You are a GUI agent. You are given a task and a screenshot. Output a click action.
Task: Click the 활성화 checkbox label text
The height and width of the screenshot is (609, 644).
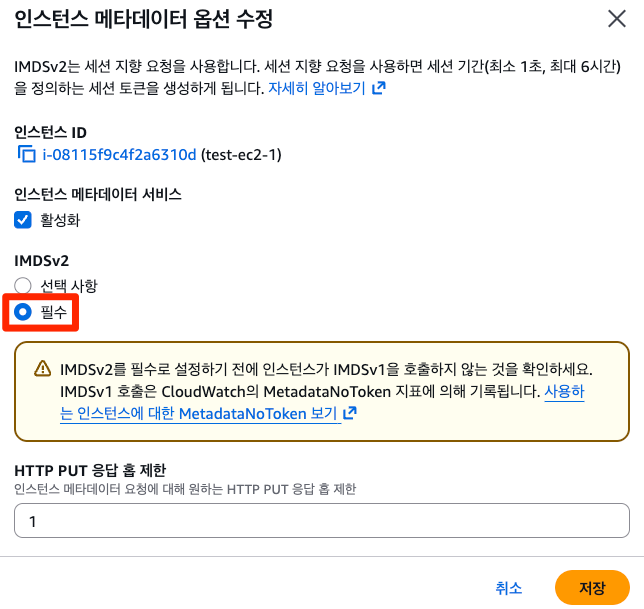[x=58, y=219]
